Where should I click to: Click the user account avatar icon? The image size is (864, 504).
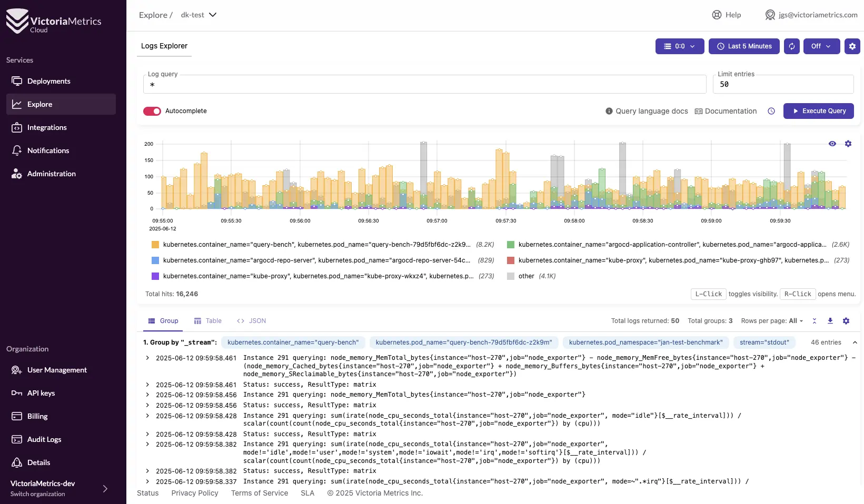coord(770,15)
